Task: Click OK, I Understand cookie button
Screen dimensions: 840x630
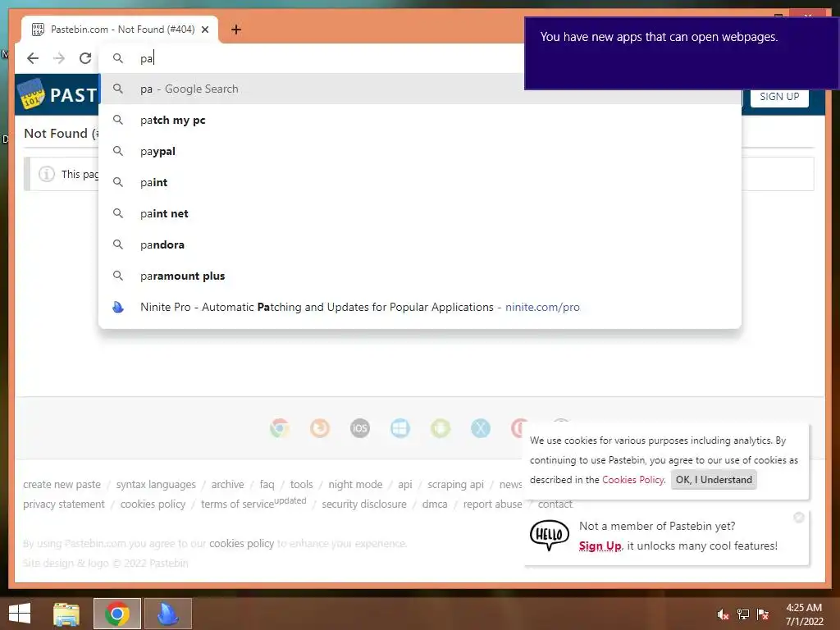Action: (x=714, y=479)
